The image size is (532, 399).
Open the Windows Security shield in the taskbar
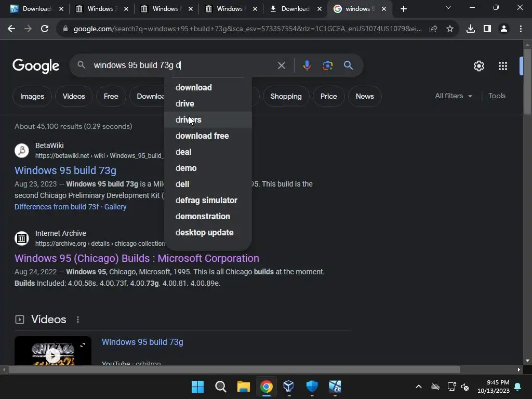(x=312, y=387)
